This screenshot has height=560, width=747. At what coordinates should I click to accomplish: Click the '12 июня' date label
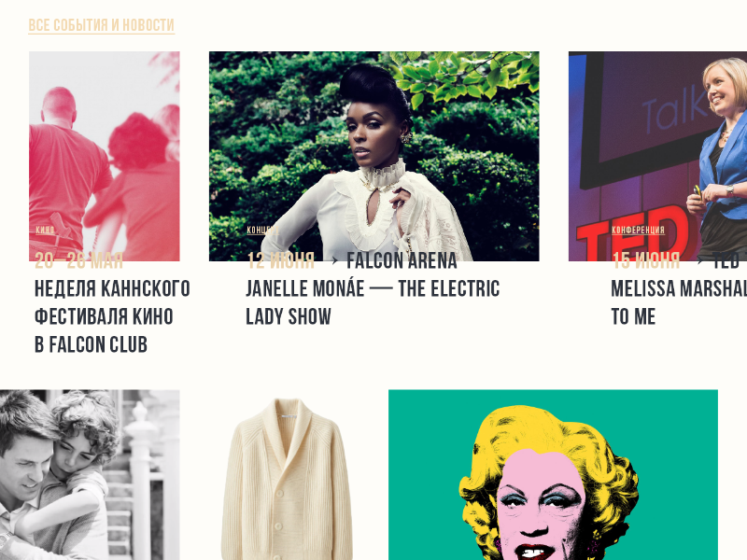[281, 261]
